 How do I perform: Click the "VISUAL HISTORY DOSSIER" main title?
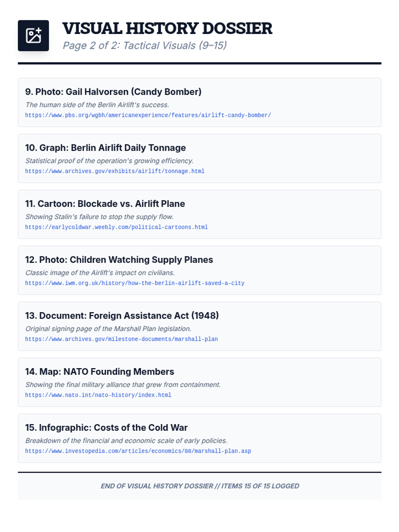pyautogui.click(x=167, y=28)
